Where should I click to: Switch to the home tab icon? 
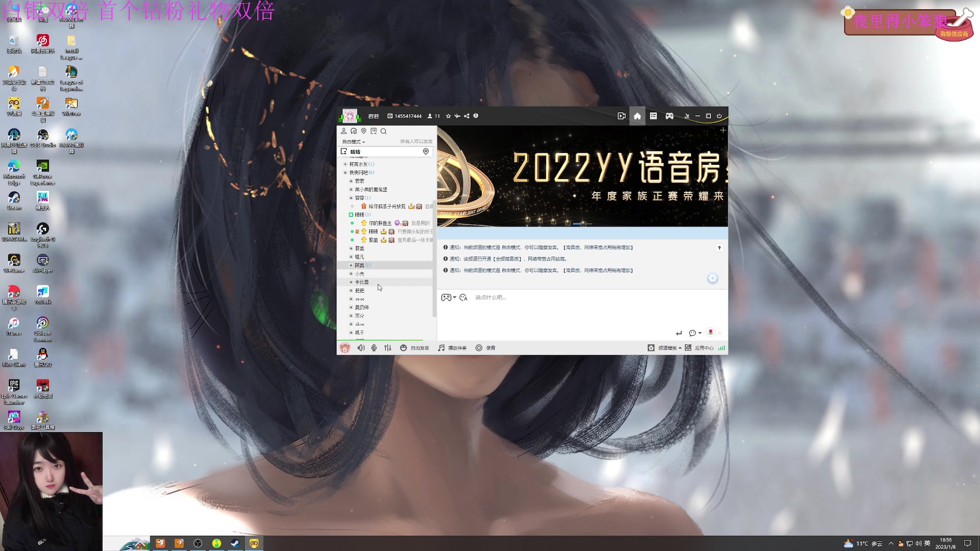tap(638, 116)
